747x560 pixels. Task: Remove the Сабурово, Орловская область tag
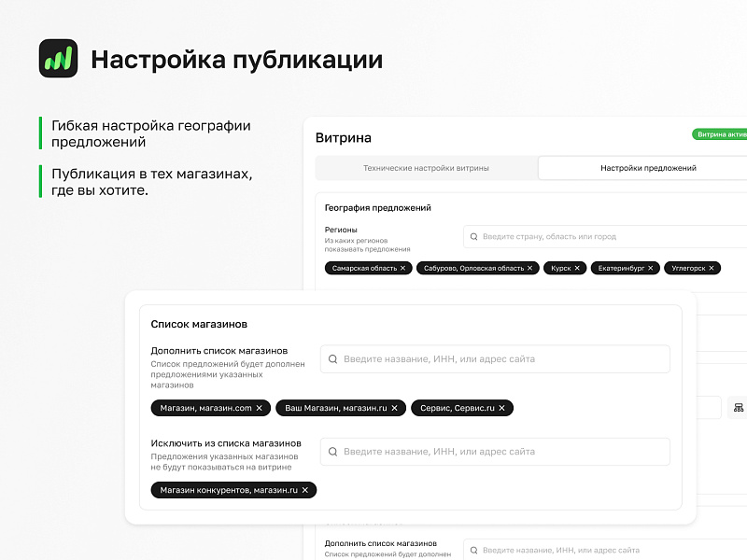click(529, 268)
